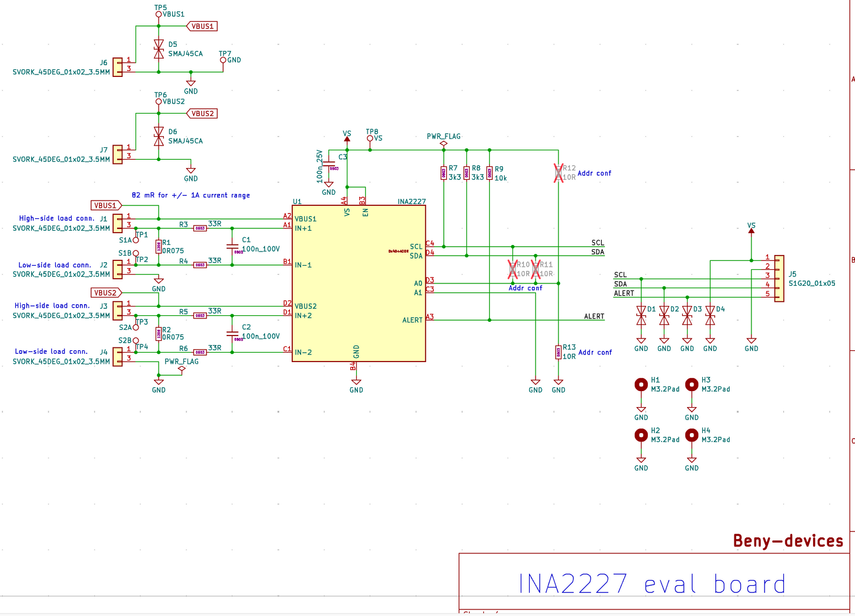Screen dimensions: 855x616
Task: Select mounting hole H3 symbol
Action: pos(692,385)
